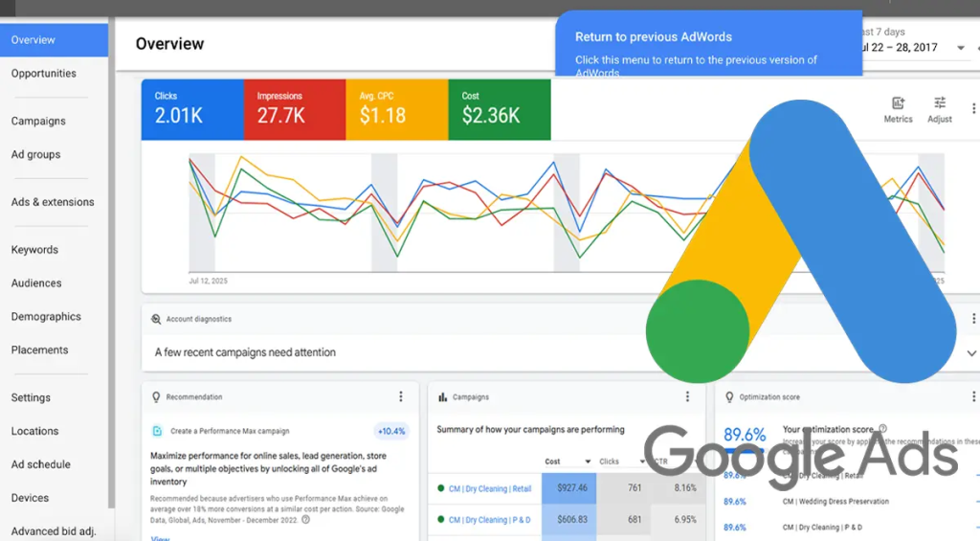Open the Adjust sliders icon
This screenshot has width=980, height=541.
point(940,103)
